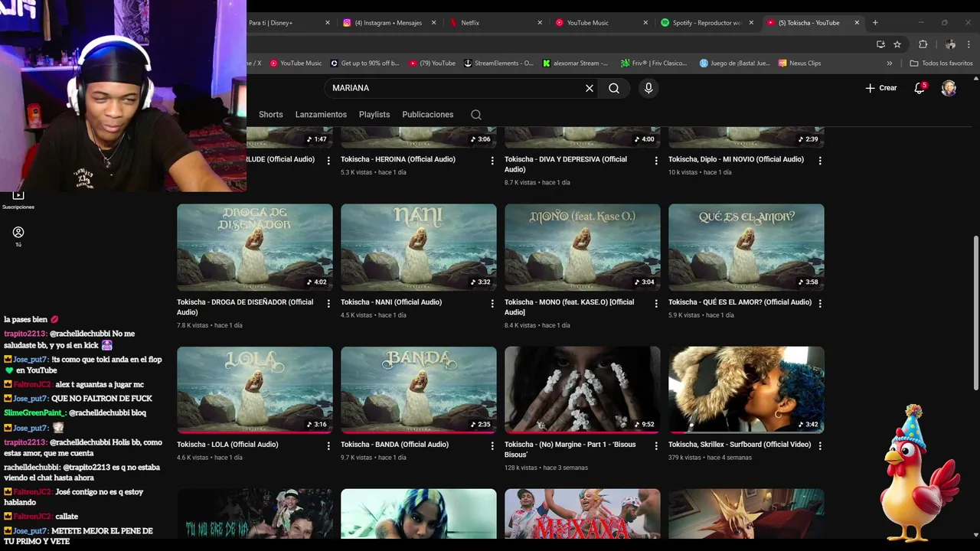
Task: Open the Playlists channel tab
Action: pos(374,115)
